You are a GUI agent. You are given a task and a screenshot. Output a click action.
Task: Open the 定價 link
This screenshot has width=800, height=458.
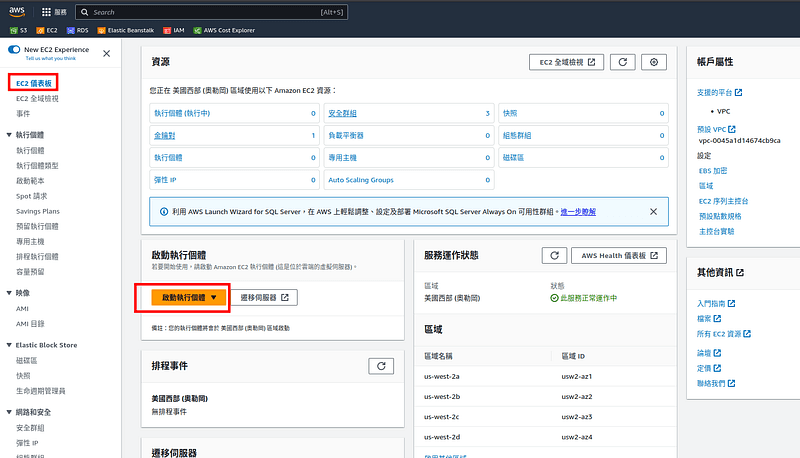click(709, 368)
